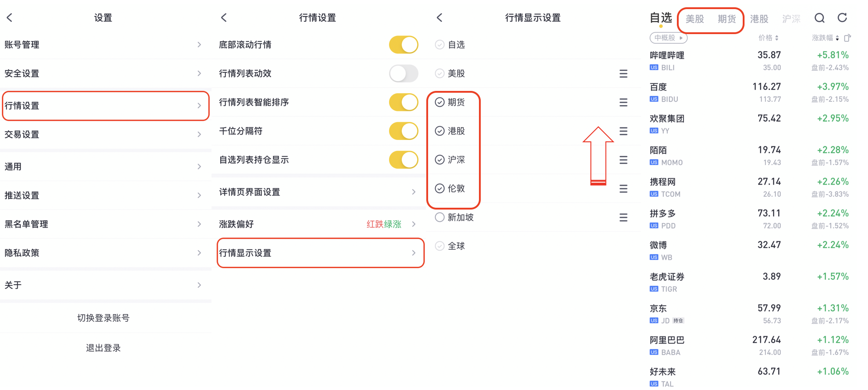Click the layout switch icon beside 涨跌幅
The width and height of the screenshot is (868, 390).
coord(848,38)
